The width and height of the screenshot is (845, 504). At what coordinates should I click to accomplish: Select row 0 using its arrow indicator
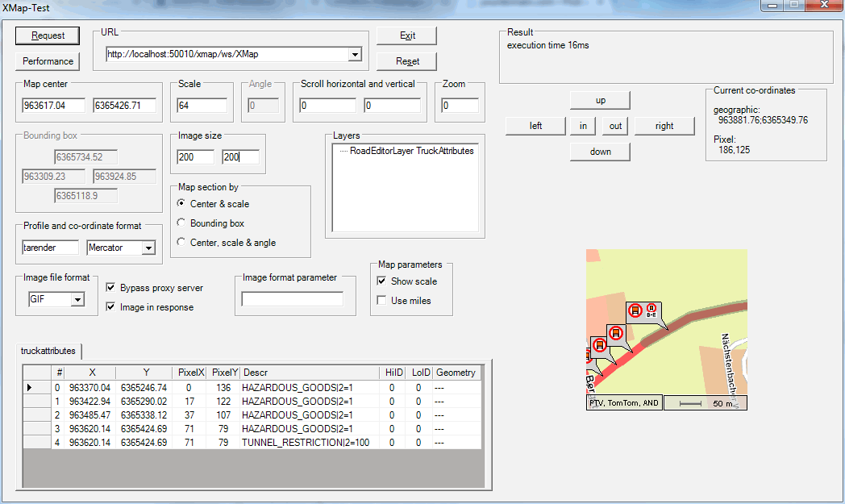tap(31, 388)
